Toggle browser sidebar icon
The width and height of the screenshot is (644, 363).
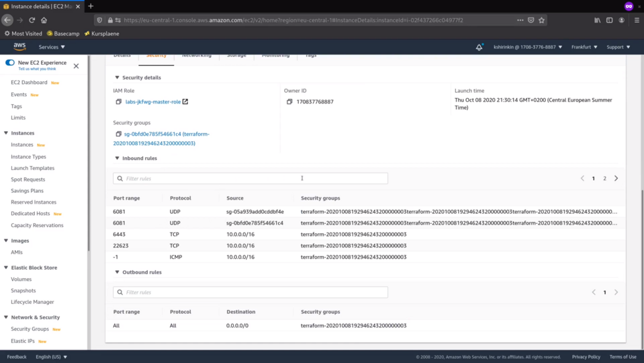click(610, 20)
